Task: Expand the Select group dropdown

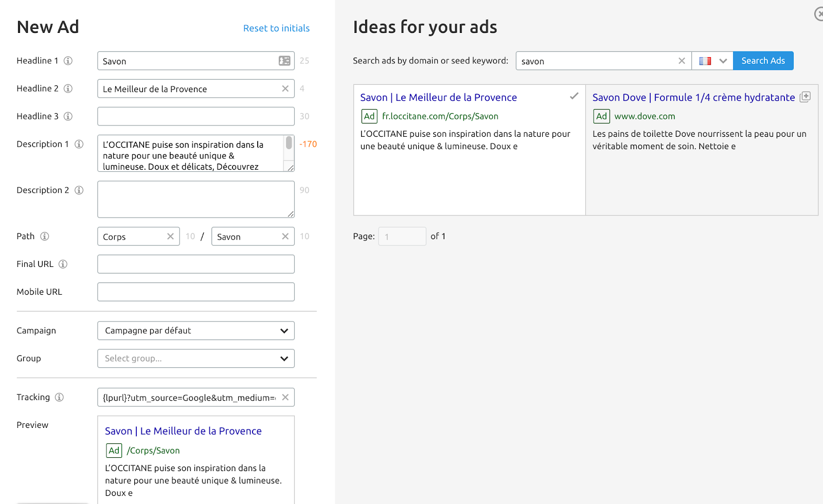Action: [196, 358]
